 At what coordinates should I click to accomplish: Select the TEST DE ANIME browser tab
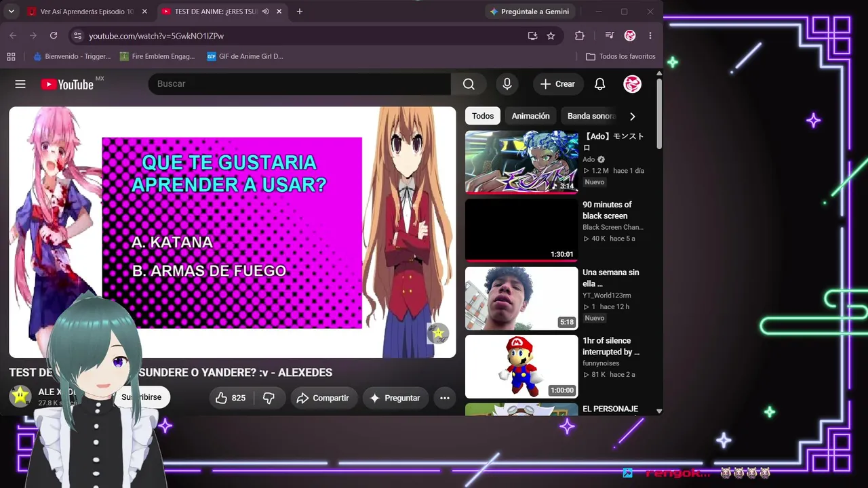click(x=216, y=12)
